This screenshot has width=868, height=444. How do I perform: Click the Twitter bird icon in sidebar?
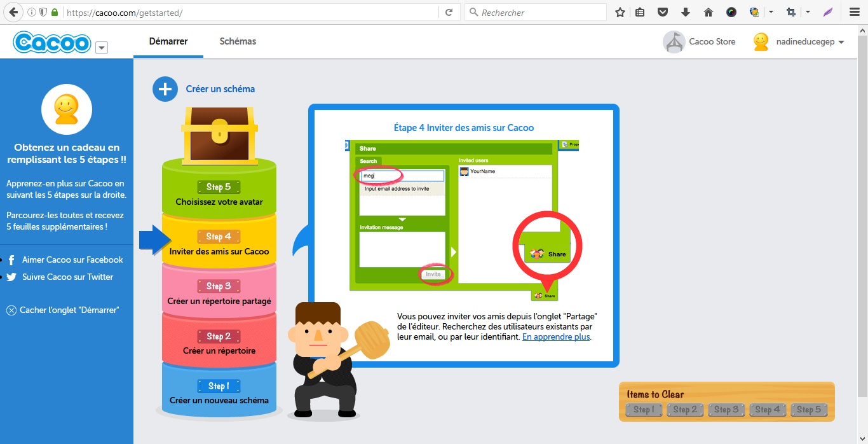11,277
